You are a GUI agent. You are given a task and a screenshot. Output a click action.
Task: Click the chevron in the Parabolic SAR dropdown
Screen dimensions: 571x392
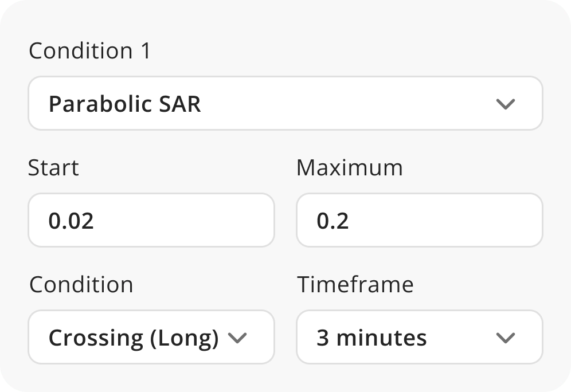tap(505, 104)
